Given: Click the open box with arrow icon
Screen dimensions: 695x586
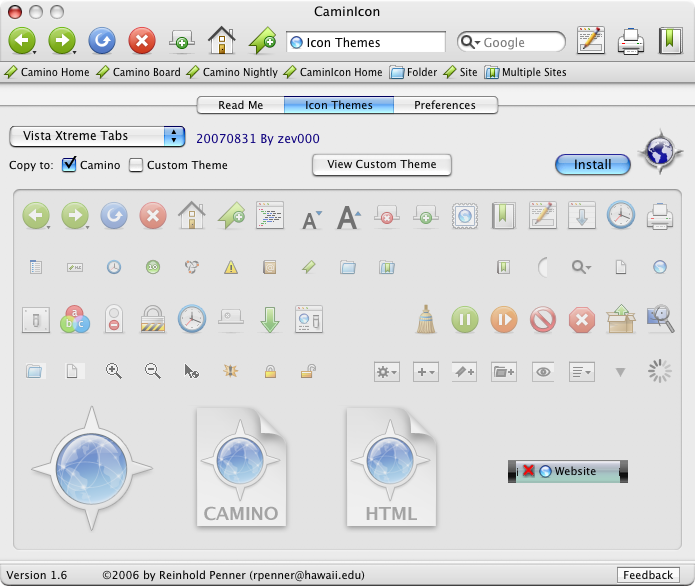Looking at the screenshot, I should (621, 318).
